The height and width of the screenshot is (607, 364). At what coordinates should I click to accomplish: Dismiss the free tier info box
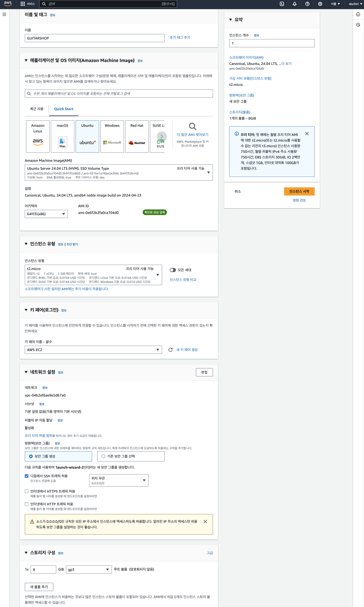pyautogui.click(x=307, y=134)
